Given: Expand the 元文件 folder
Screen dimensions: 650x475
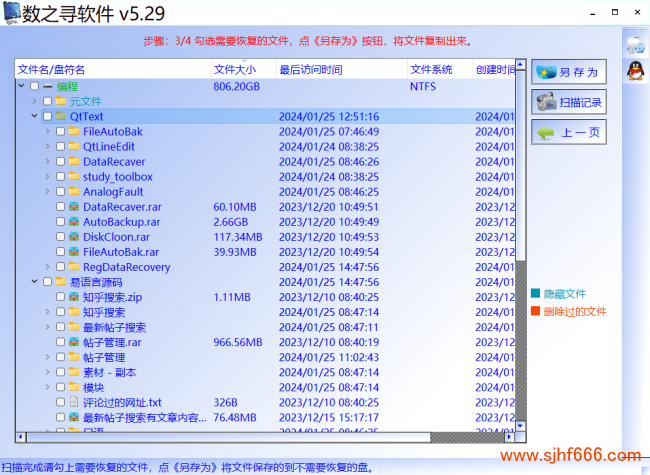Looking at the screenshot, I should tap(34, 101).
